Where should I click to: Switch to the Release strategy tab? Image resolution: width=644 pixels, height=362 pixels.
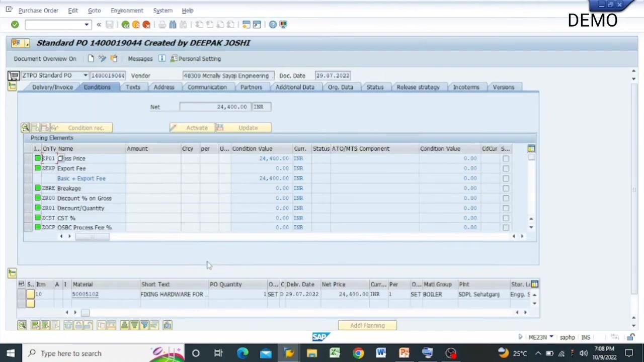click(418, 87)
